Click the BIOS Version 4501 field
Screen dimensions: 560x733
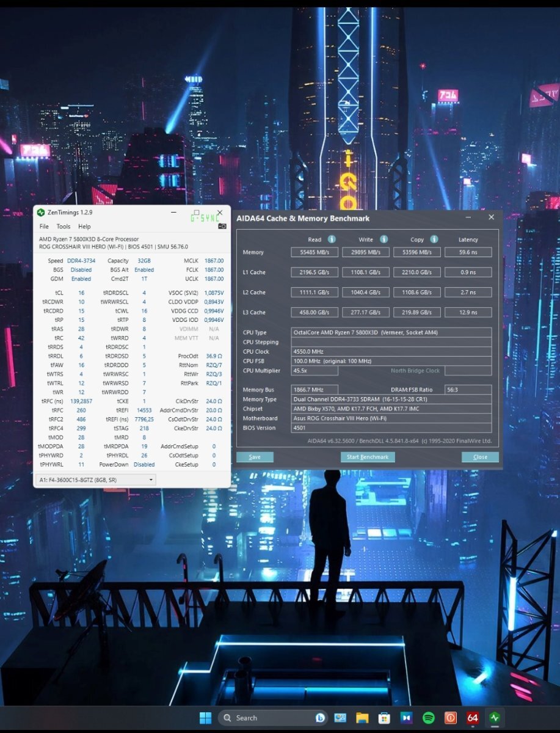pyautogui.click(x=391, y=428)
